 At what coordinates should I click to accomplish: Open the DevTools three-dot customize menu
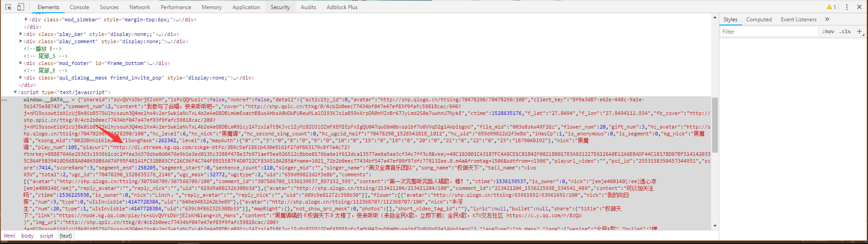(847, 7)
